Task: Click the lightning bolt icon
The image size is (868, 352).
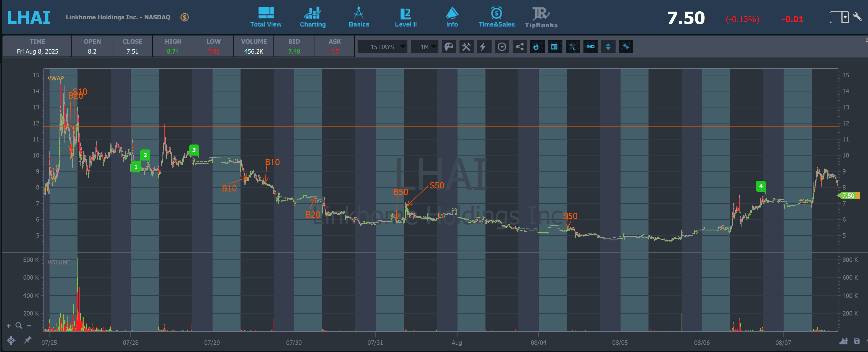Action: click(484, 47)
